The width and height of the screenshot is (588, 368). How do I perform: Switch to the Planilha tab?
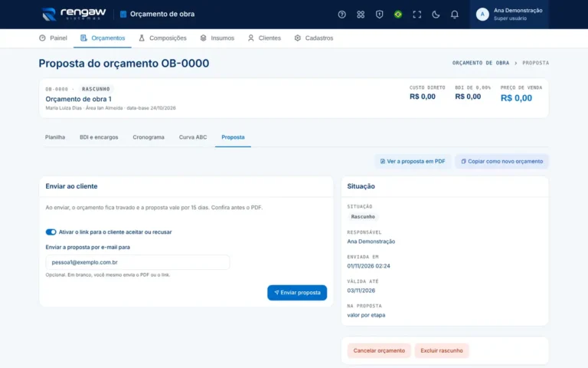(55, 137)
